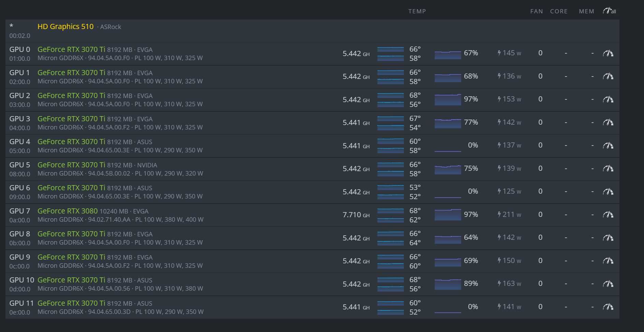The image size is (644, 332).
Task: Select GeForce RTX 3070 Ti name on GPU 0
Action: [71, 49]
